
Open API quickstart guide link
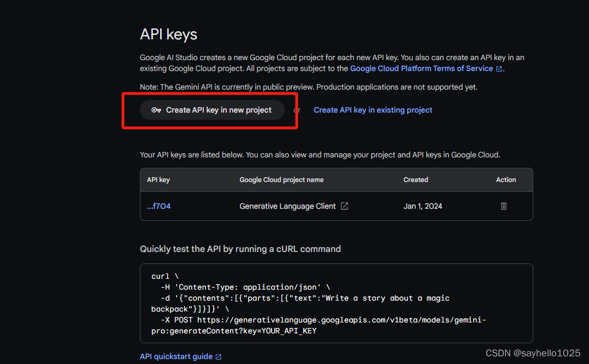tap(176, 356)
